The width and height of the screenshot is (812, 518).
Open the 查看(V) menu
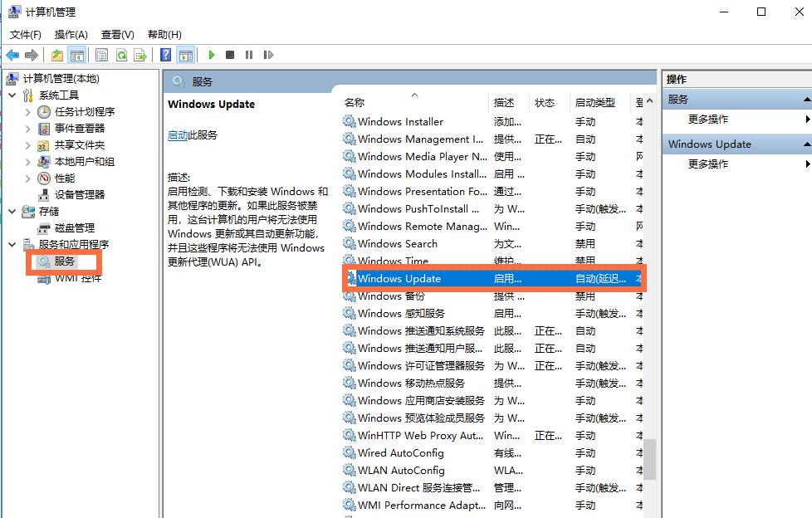pyautogui.click(x=118, y=35)
